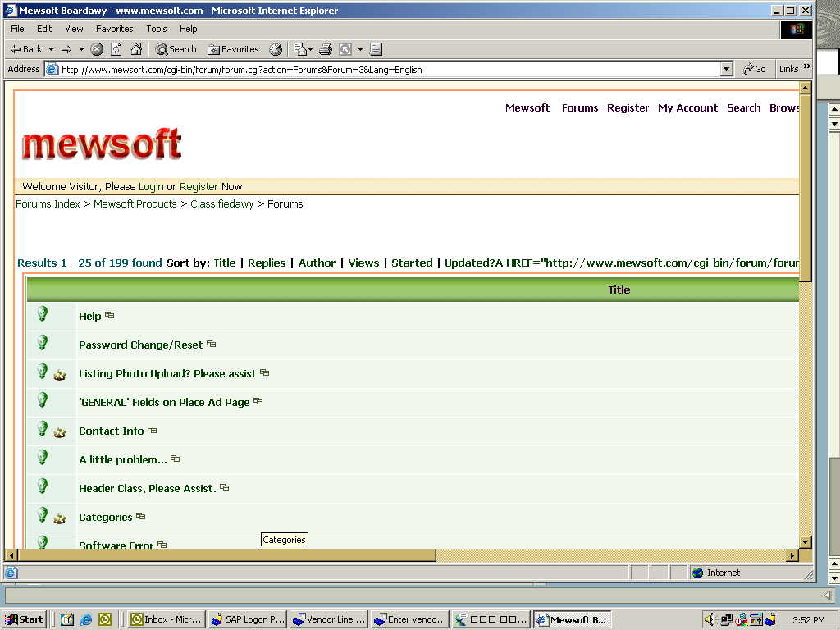Click the page's vertical scrollbar down arrow

click(x=805, y=541)
